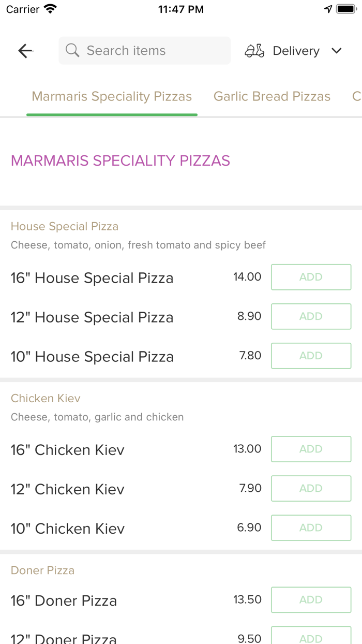362x644 pixels.
Task: Add 16" Doner Pizza to order
Action: click(311, 599)
